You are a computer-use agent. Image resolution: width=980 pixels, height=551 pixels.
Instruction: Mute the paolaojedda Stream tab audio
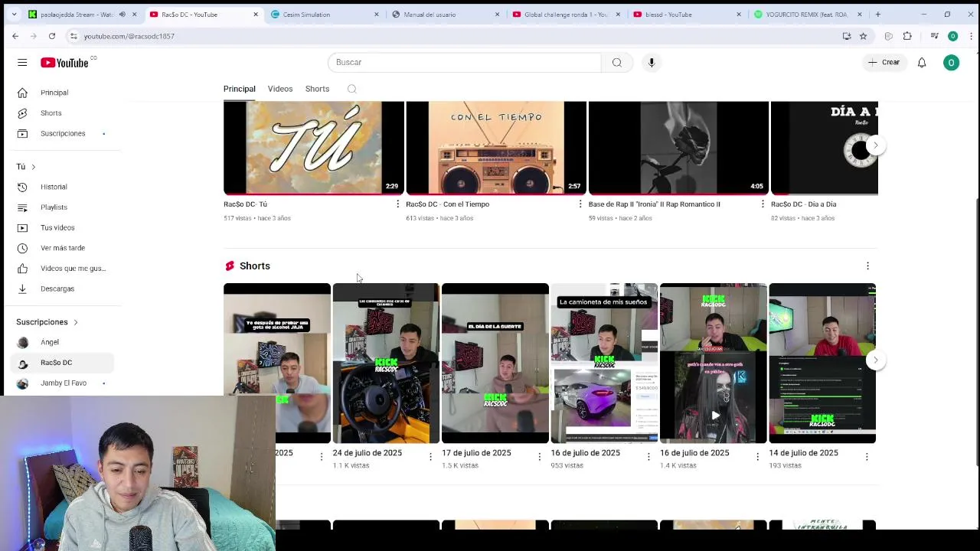122,15
